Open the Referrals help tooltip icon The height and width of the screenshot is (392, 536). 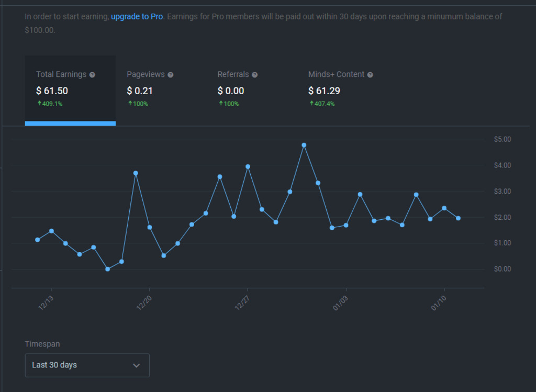coord(254,75)
